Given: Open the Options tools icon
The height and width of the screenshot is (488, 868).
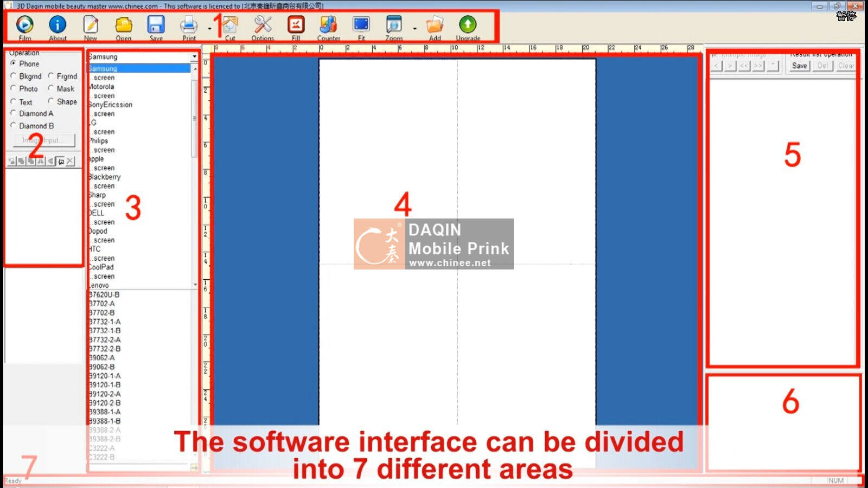Looking at the screenshot, I should (x=263, y=24).
